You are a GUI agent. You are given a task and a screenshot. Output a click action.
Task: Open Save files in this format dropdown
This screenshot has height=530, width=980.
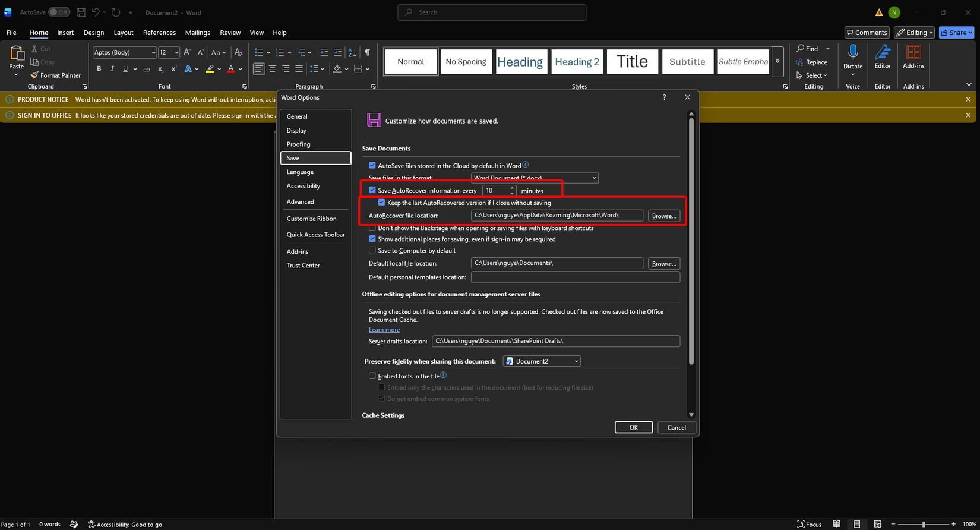click(535, 178)
